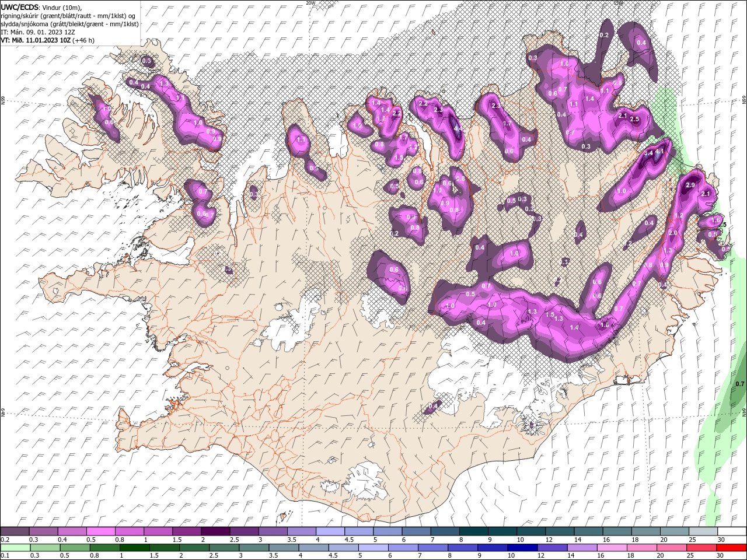Screen dimensions: 747x560
Task: Pick the white snow swatch above the 30 label
Action: pos(732,531)
